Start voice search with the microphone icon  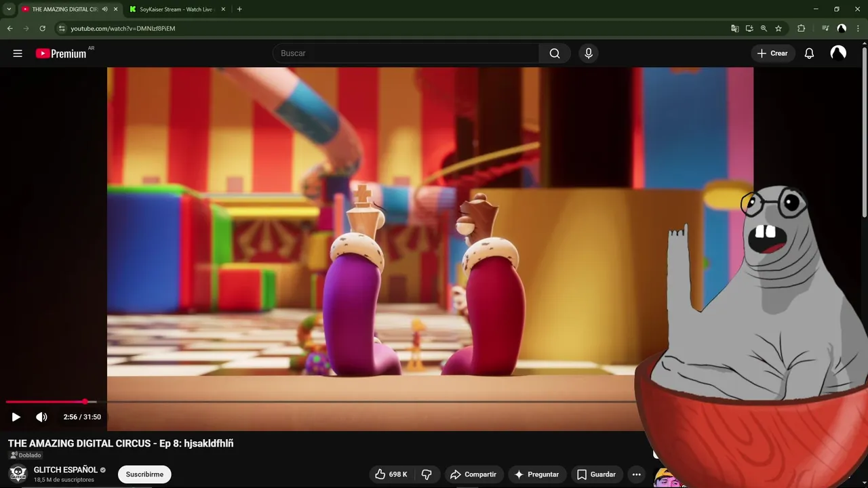(x=589, y=54)
